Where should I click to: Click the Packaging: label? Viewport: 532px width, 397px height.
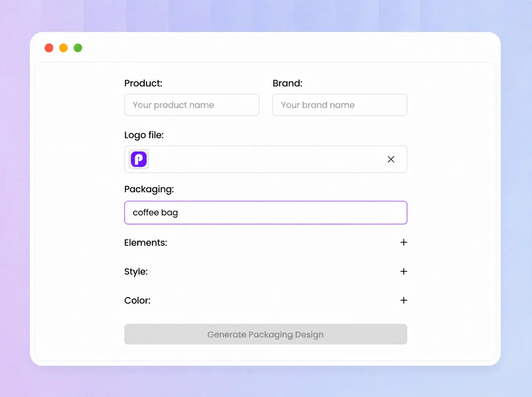point(149,189)
